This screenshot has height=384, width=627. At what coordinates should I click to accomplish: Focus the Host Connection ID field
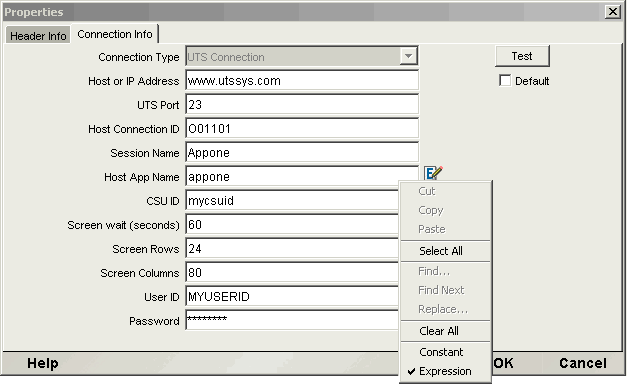tap(302, 128)
